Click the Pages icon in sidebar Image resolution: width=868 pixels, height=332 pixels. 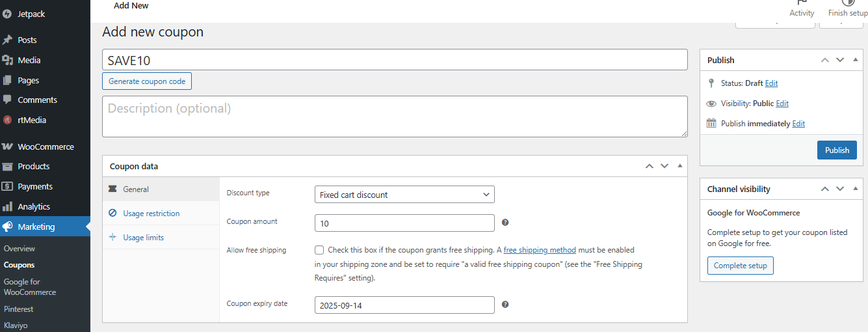coord(7,80)
